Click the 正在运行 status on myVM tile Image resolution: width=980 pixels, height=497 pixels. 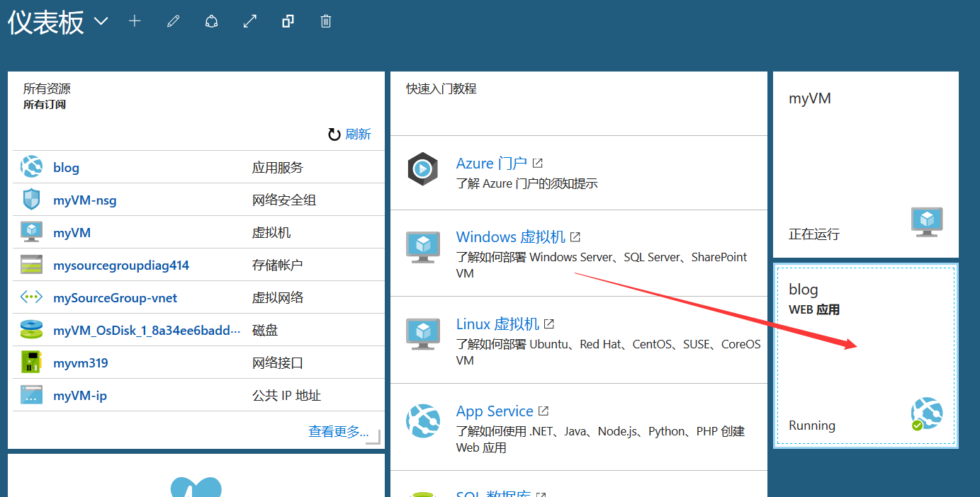[x=814, y=234]
